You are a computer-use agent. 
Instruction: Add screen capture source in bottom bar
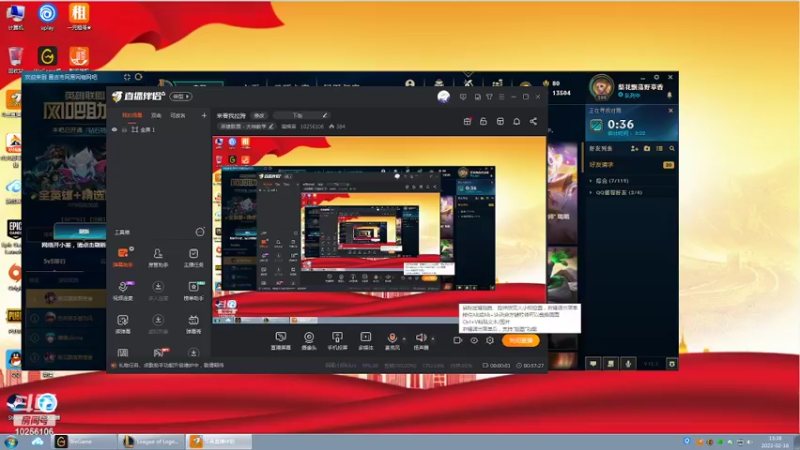[x=281, y=341]
